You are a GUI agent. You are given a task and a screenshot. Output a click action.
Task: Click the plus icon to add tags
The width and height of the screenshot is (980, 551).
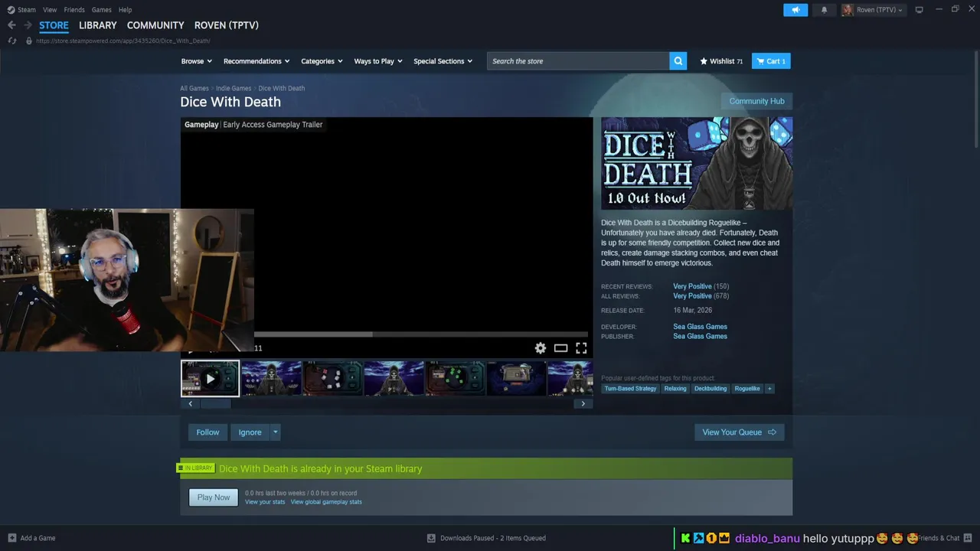pos(769,389)
